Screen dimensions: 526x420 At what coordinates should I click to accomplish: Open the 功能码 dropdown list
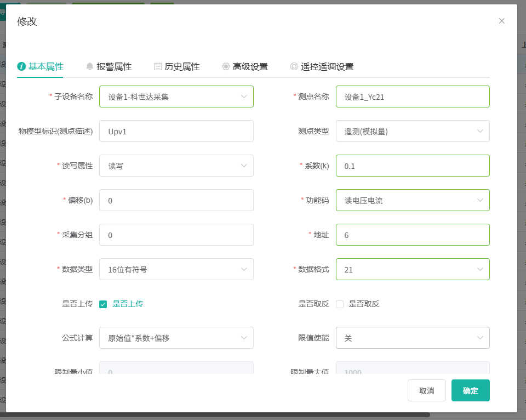[x=412, y=200]
